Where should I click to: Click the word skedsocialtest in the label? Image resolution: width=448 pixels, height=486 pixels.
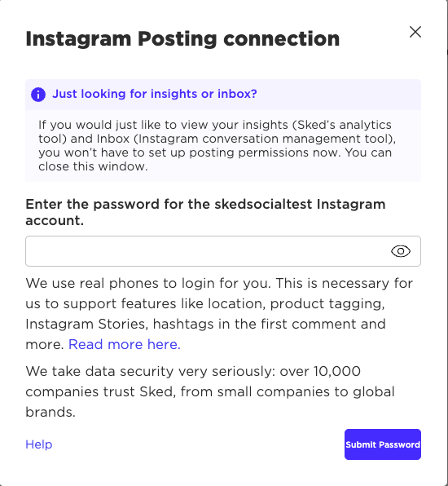coord(263,204)
